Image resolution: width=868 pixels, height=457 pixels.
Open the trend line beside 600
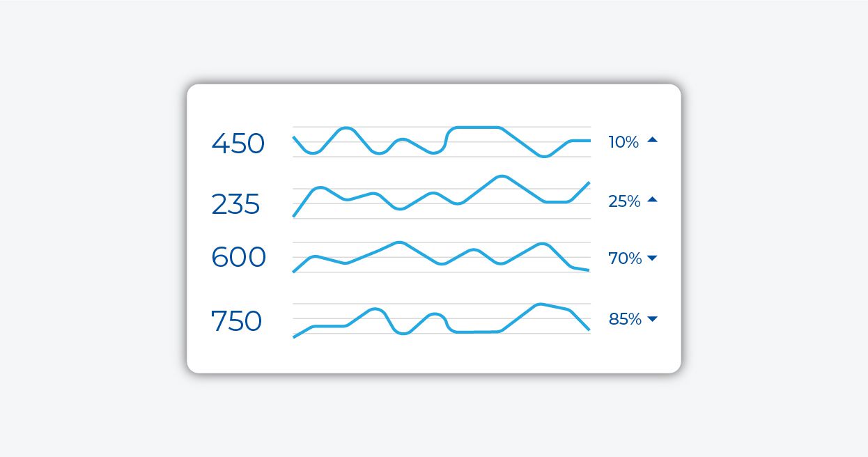click(442, 257)
